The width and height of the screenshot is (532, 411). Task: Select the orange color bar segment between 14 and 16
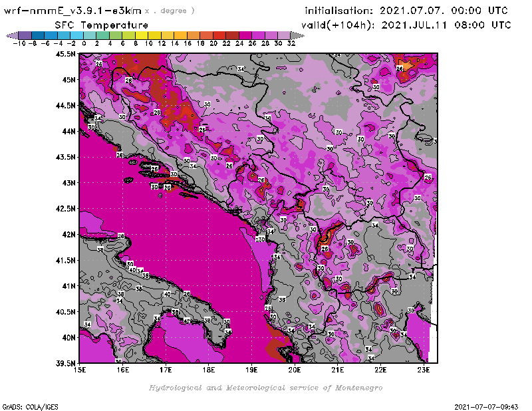point(180,35)
